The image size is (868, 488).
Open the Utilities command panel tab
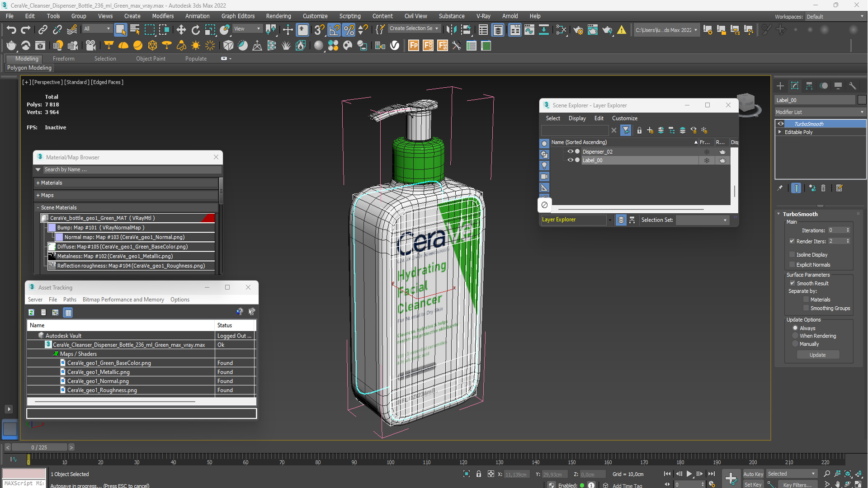853,86
